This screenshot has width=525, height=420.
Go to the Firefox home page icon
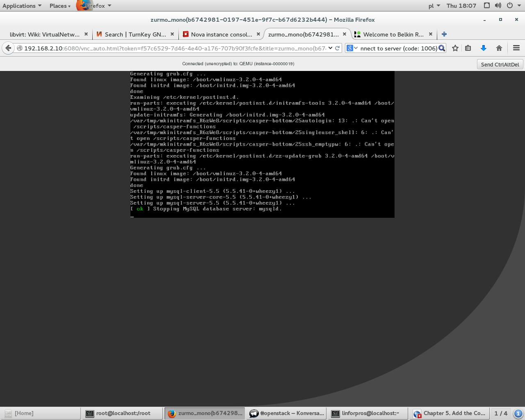pyautogui.click(x=499, y=48)
